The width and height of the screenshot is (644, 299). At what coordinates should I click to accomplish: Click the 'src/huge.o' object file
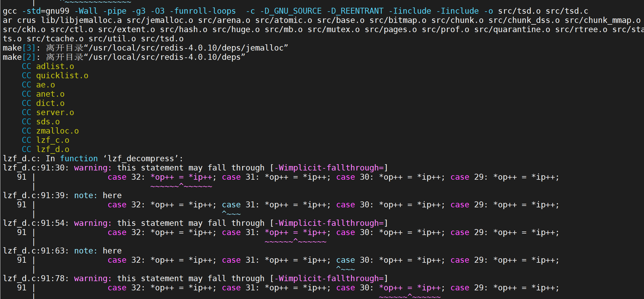(236, 30)
